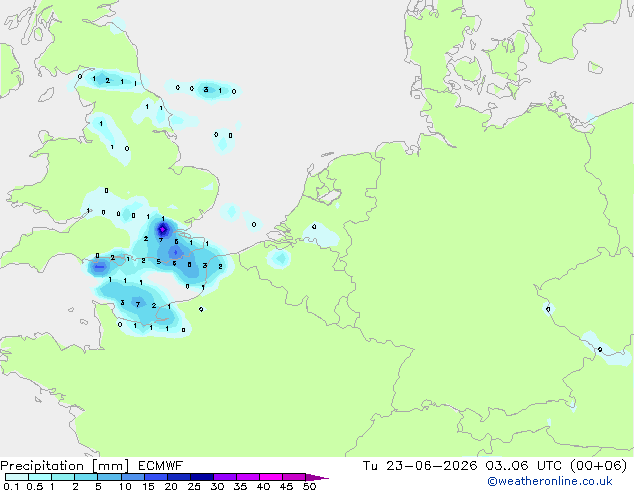Pick the 25–30 mm navy legend swatch
Image resolution: width=634 pixels, height=490 pixels.
point(201,477)
